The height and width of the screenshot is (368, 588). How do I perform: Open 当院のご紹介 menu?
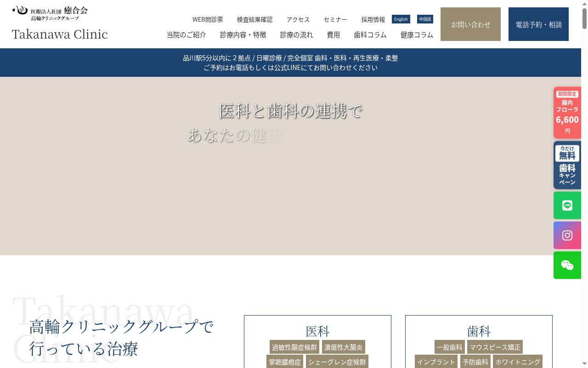[187, 34]
